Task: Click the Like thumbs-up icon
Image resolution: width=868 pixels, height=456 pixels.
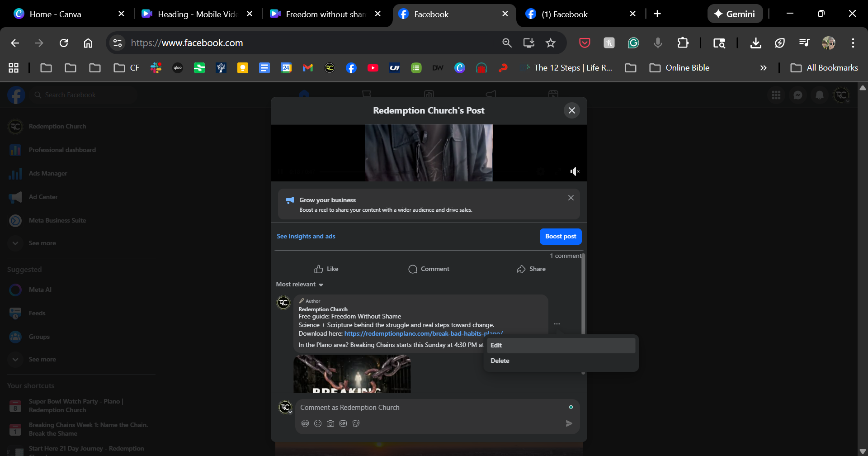Action: coord(319,269)
